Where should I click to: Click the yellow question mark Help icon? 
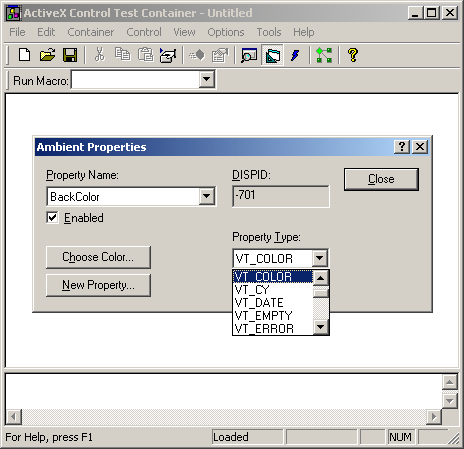pyautogui.click(x=353, y=55)
